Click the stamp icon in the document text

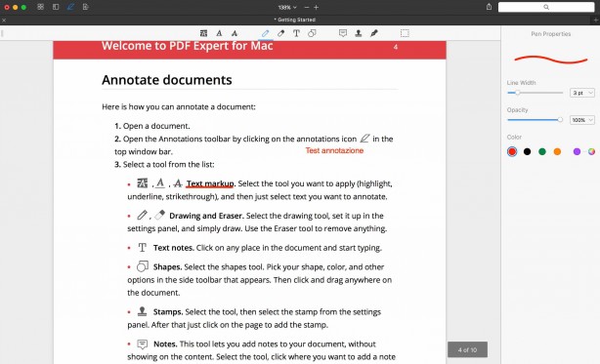click(142, 311)
